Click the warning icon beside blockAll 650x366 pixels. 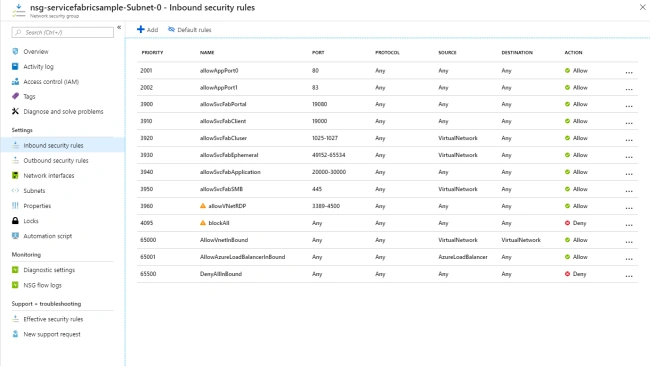pos(203,223)
